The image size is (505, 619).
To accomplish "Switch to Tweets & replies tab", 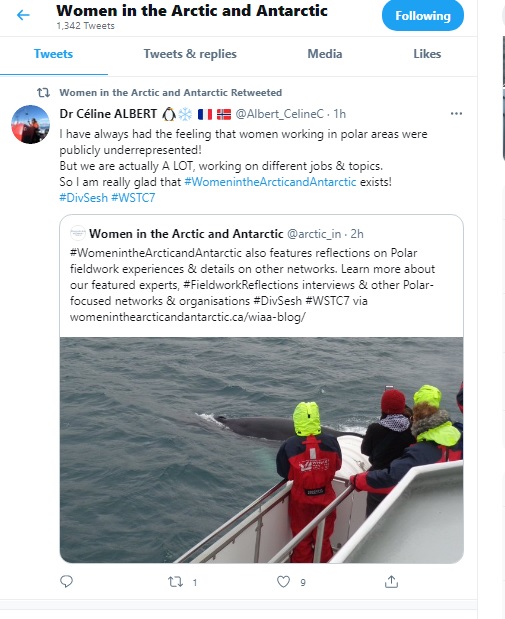I will pos(190,54).
